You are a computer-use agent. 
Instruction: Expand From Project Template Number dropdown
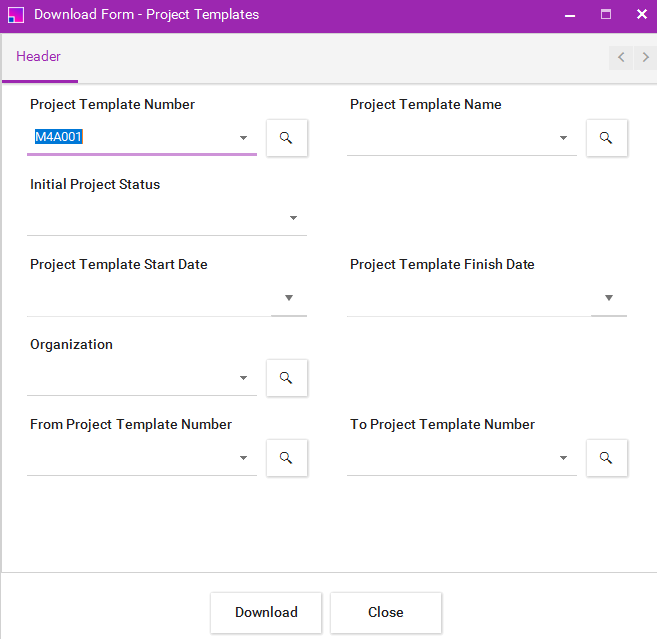tap(244, 458)
